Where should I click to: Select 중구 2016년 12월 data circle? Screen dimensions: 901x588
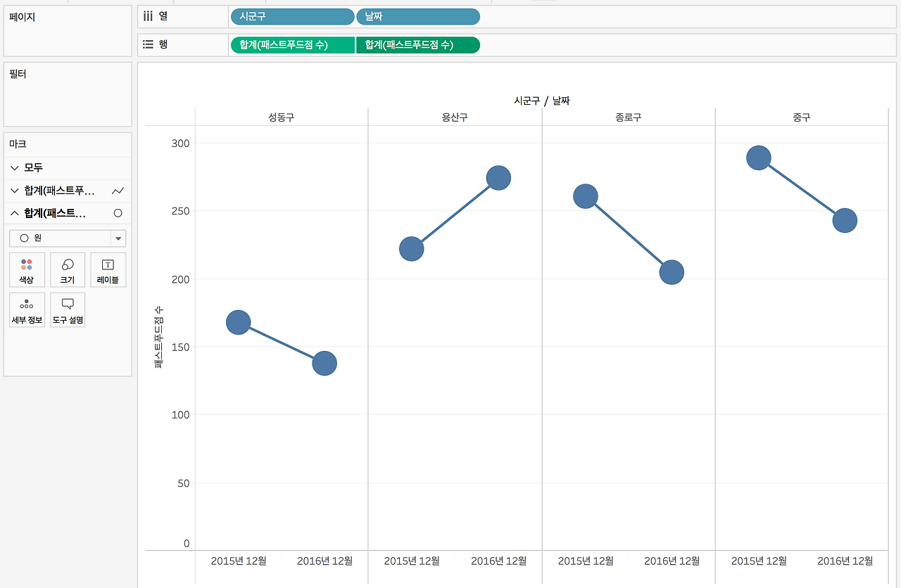click(x=845, y=221)
